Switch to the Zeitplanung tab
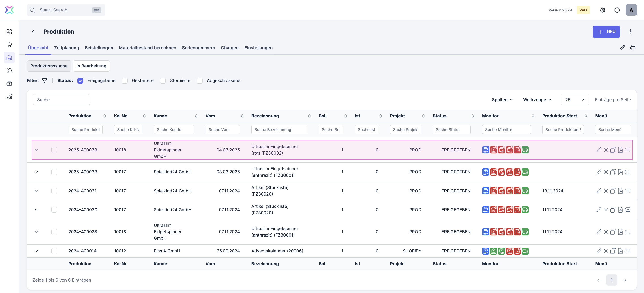 [67, 48]
